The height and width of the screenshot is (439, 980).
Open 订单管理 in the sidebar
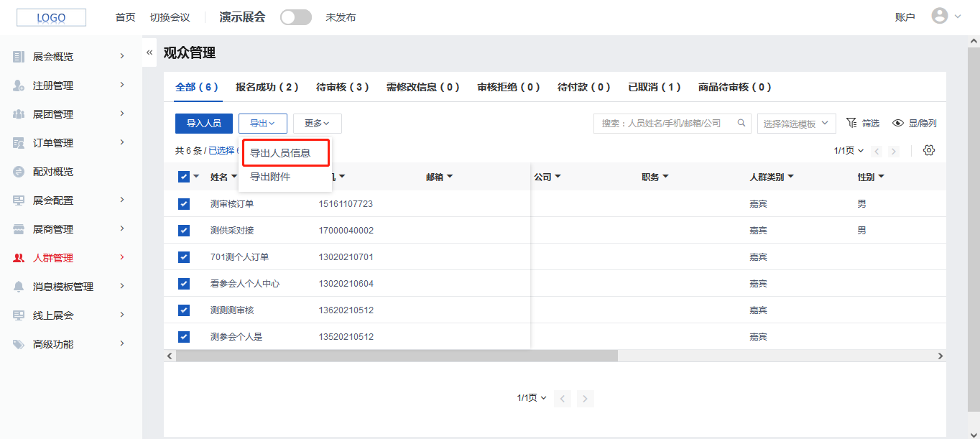pos(72,143)
